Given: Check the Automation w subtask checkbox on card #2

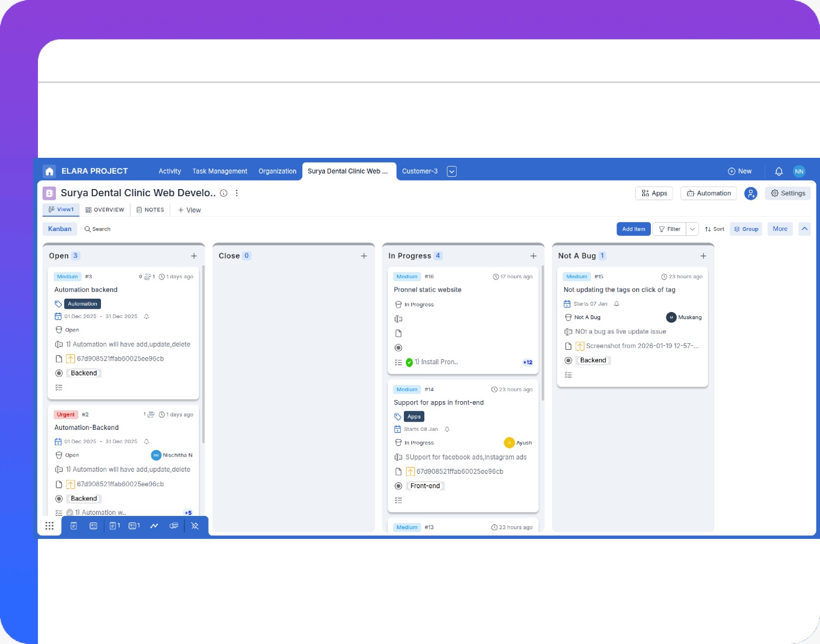Looking at the screenshot, I should point(69,512).
